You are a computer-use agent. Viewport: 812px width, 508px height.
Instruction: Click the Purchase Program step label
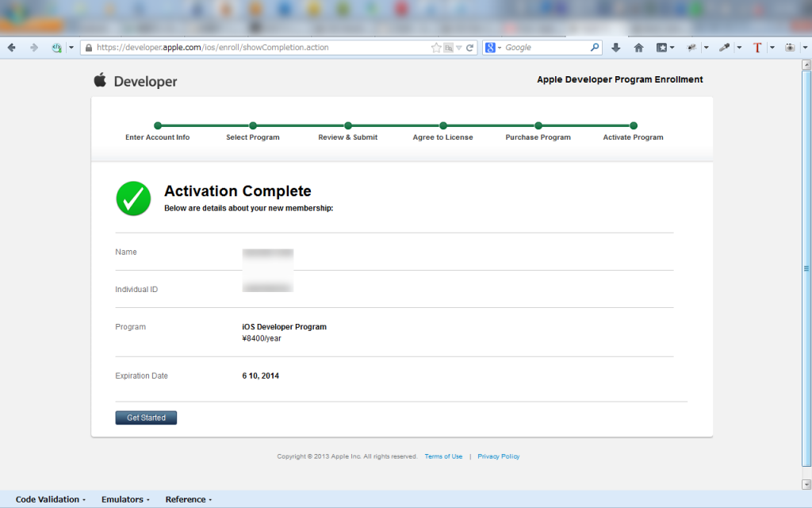538,137
